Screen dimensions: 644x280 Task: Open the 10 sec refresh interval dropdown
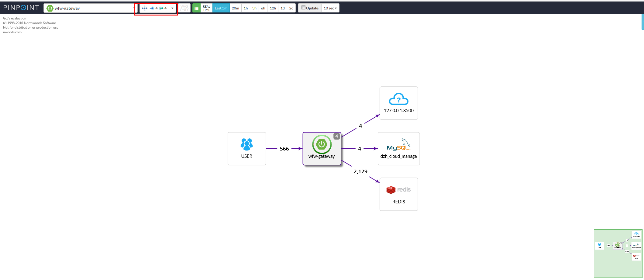click(330, 8)
